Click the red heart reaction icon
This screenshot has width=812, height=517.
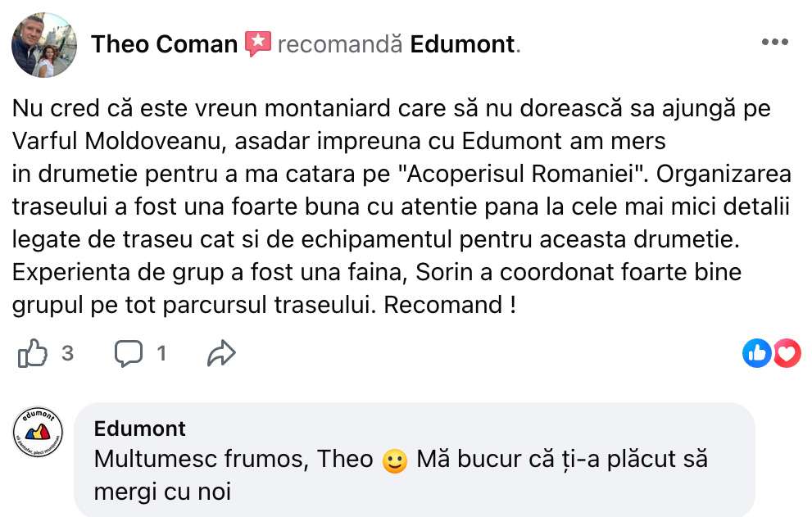(787, 353)
